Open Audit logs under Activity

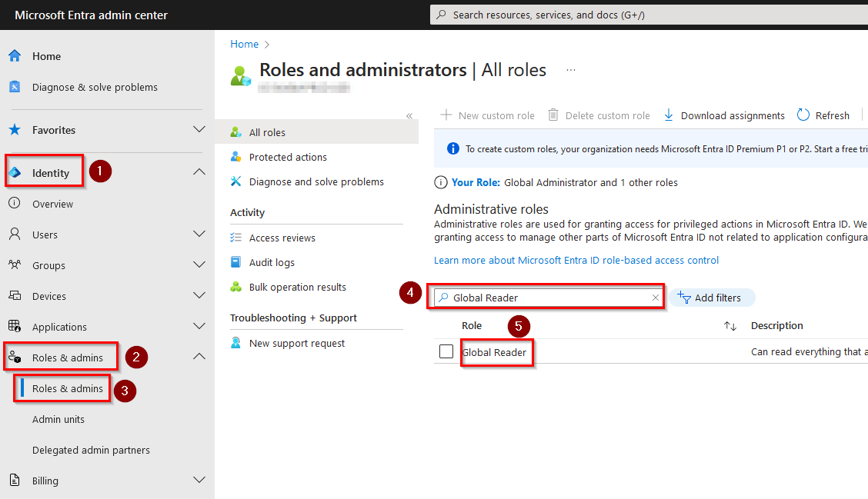pos(272,262)
